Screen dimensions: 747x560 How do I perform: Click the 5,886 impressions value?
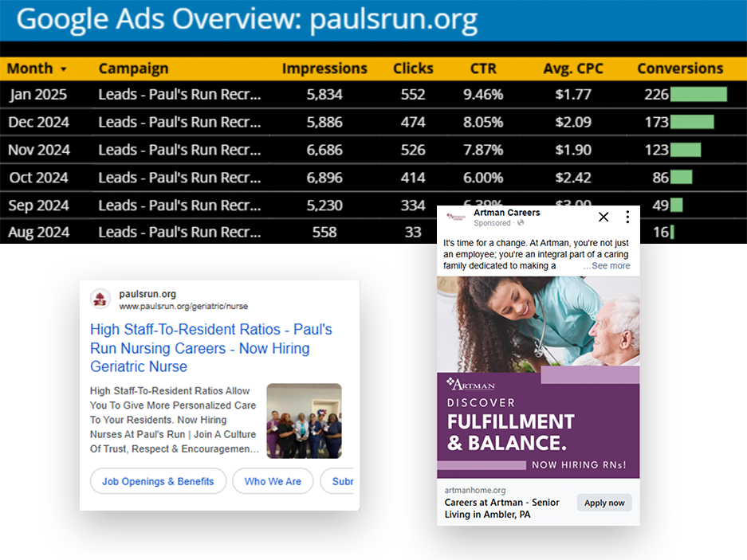pyautogui.click(x=324, y=122)
